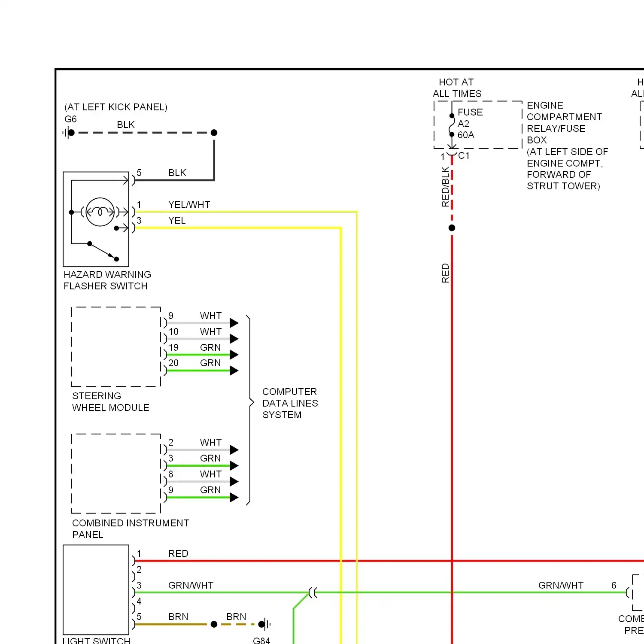Select the "STEERING WHEEL MODULE" label
This screenshot has width=644, height=644.
coord(111,401)
